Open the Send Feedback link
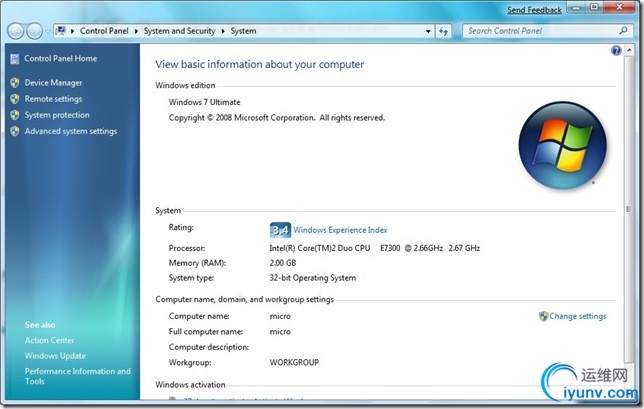644x409 pixels. (x=534, y=10)
